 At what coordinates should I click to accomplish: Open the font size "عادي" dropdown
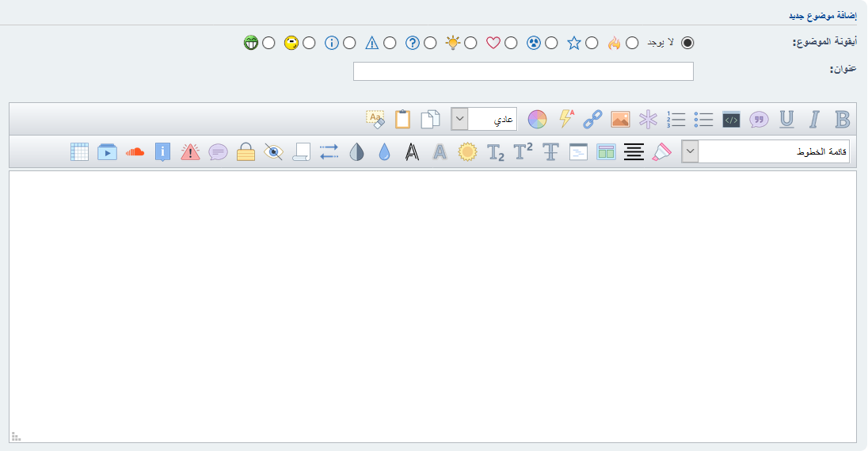click(484, 120)
